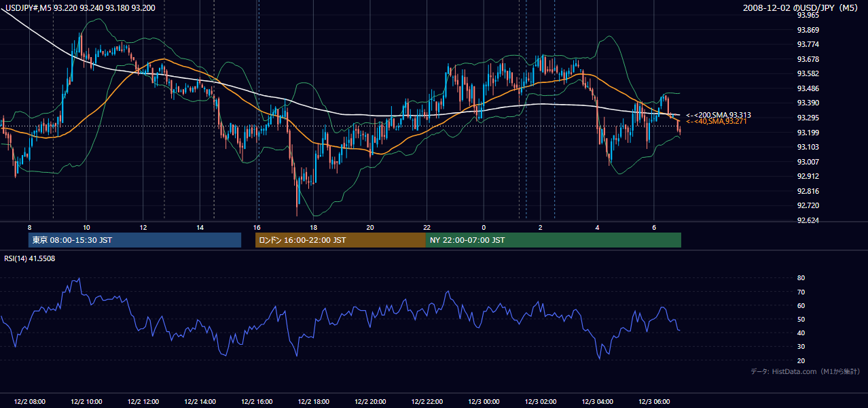Click price scale value 93.295
The width and height of the screenshot is (868, 408).
click(x=808, y=118)
